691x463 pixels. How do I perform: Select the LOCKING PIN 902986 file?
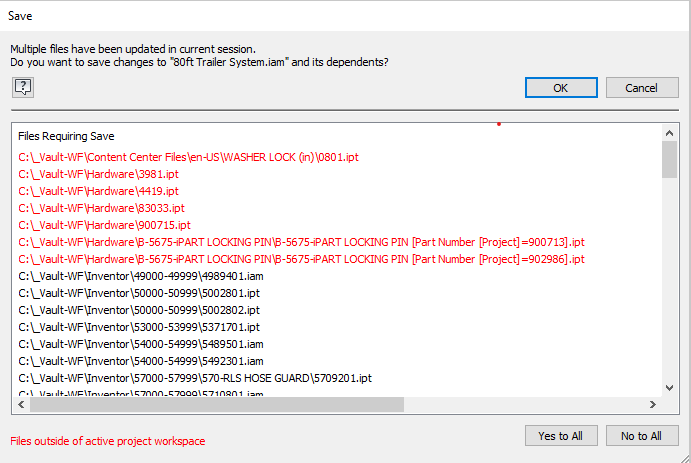pyautogui.click(x=301, y=258)
